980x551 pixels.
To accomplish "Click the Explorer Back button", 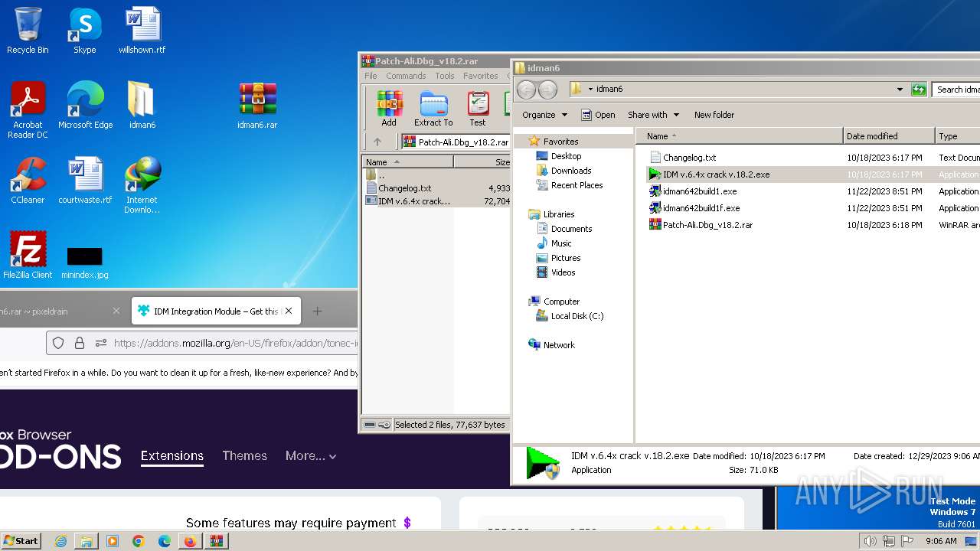I will coord(526,90).
